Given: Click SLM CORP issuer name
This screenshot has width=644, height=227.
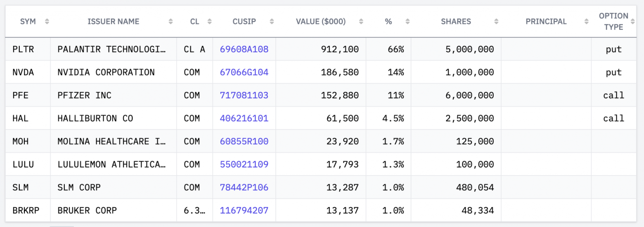Looking at the screenshot, I should [79, 187].
